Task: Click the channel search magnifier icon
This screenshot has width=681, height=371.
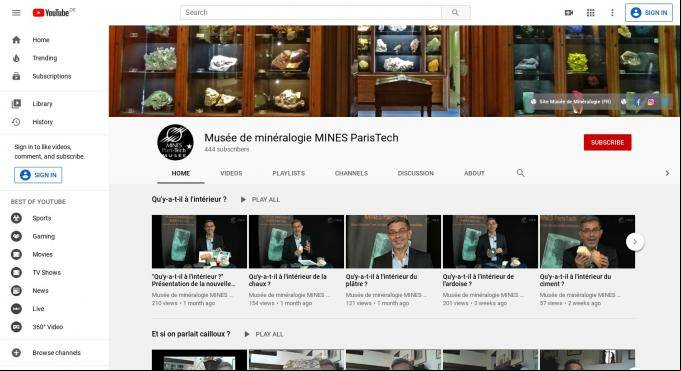Action: (x=520, y=173)
